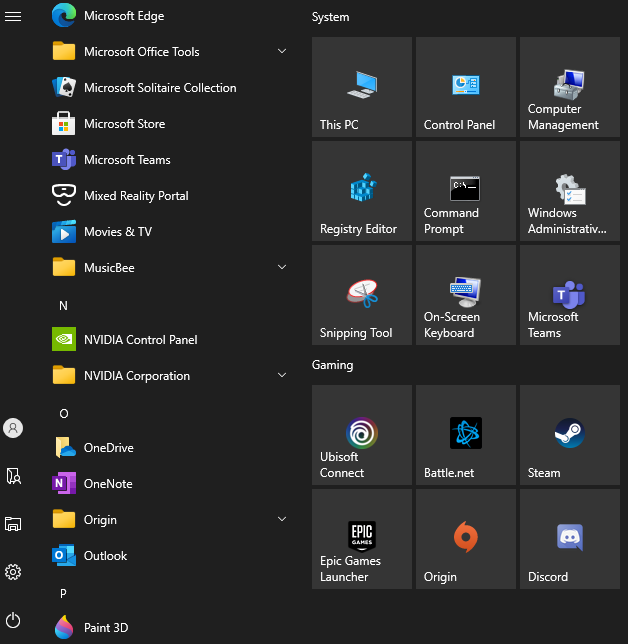The height and width of the screenshot is (644, 628).
Task: Open the Epic Games Launcher tile
Action: [x=362, y=539]
